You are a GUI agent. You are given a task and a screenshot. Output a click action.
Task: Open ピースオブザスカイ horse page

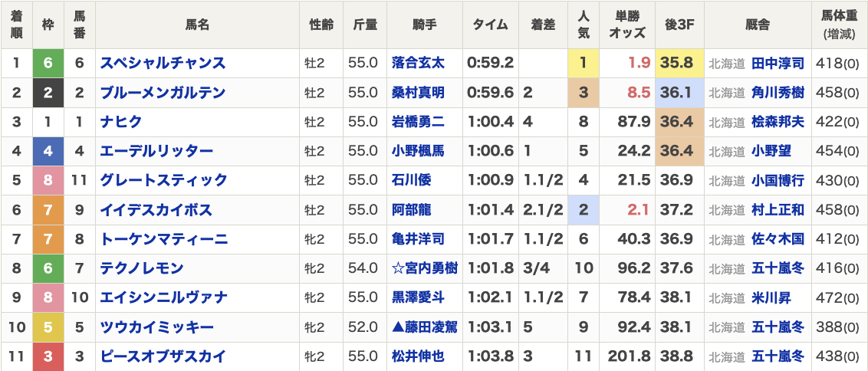click(163, 356)
